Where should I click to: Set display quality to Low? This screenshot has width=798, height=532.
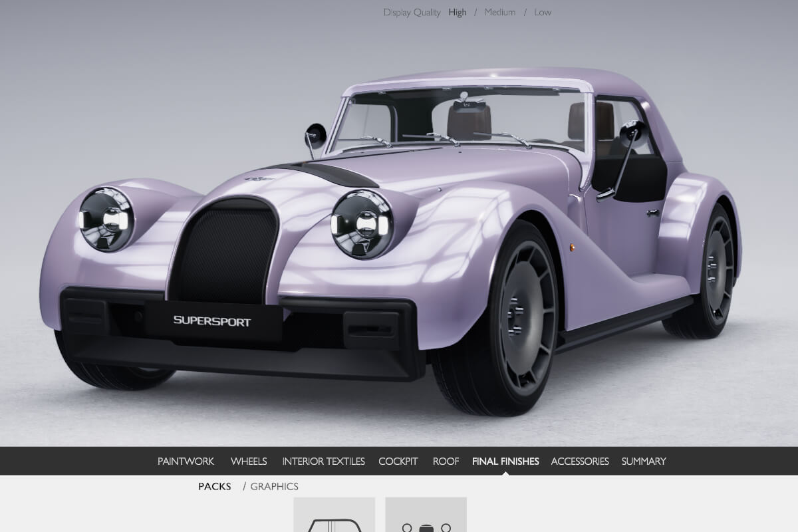coord(543,12)
